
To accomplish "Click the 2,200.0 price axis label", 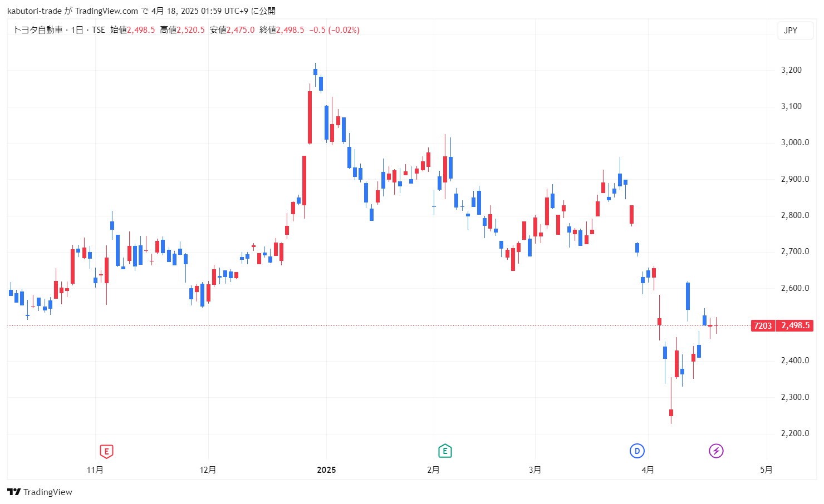I will click(795, 433).
